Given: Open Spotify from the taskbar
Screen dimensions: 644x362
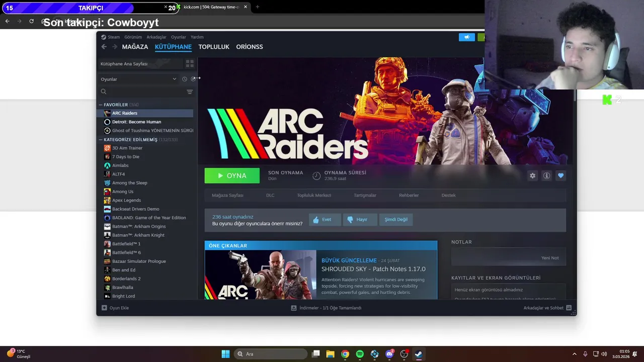Looking at the screenshot, I should [360, 354].
